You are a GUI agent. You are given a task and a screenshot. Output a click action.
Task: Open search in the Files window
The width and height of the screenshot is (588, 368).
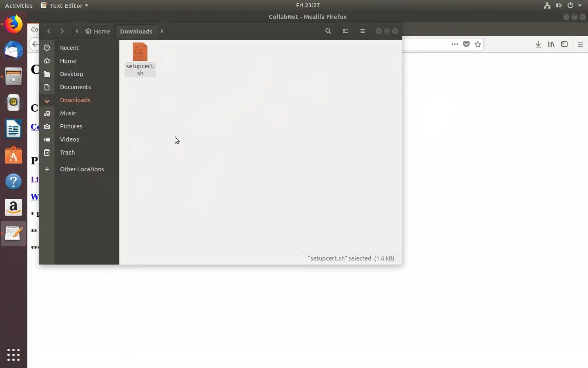pos(328,31)
